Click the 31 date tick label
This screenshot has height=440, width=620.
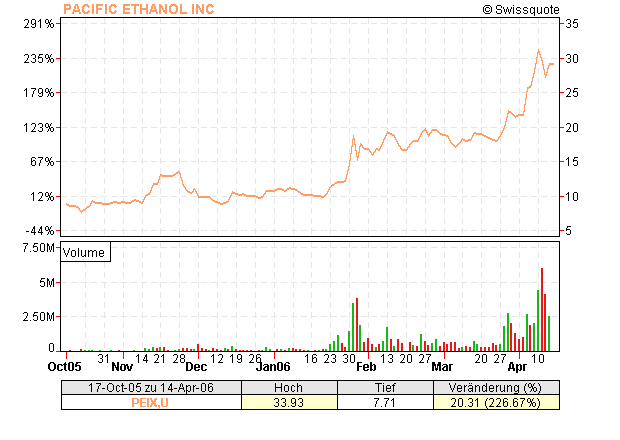[x=104, y=358]
